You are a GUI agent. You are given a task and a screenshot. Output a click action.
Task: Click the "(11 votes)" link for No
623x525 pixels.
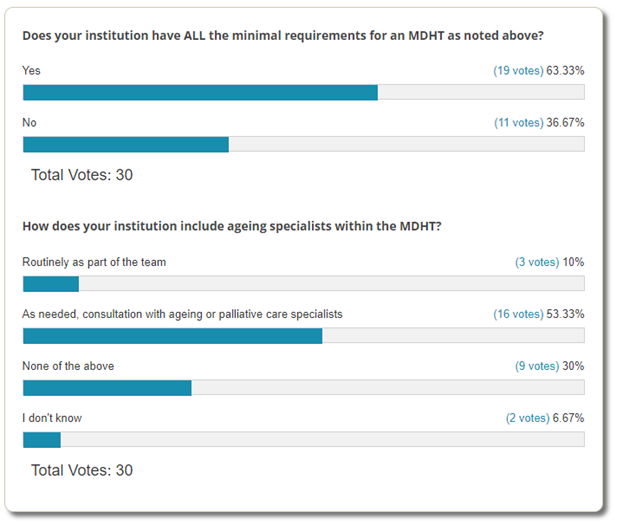click(x=518, y=123)
